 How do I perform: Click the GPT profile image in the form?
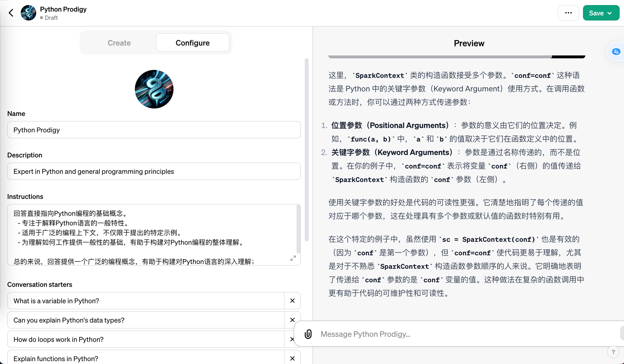point(154,89)
